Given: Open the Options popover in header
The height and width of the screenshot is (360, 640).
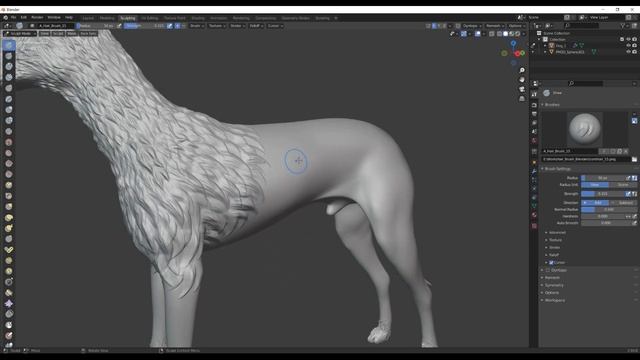Looking at the screenshot, I should click(x=516, y=26).
